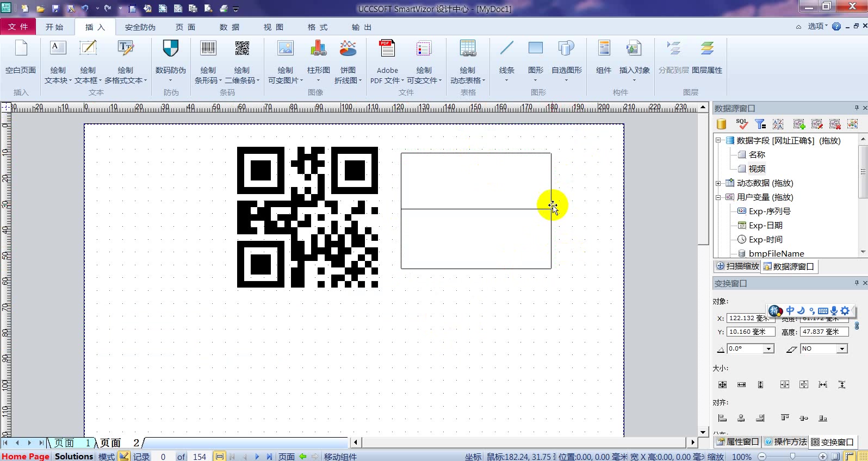Click the align right icon
The image size is (868, 461).
click(760, 418)
